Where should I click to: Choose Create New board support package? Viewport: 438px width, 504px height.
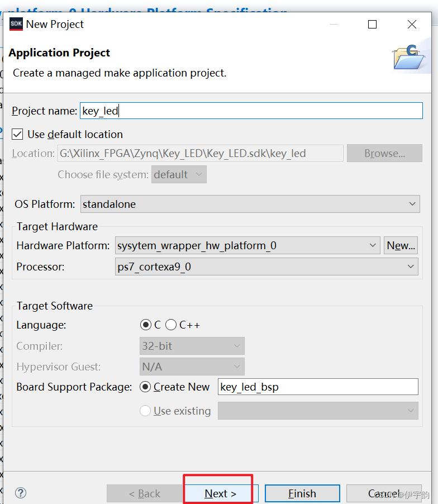coord(145,387)
